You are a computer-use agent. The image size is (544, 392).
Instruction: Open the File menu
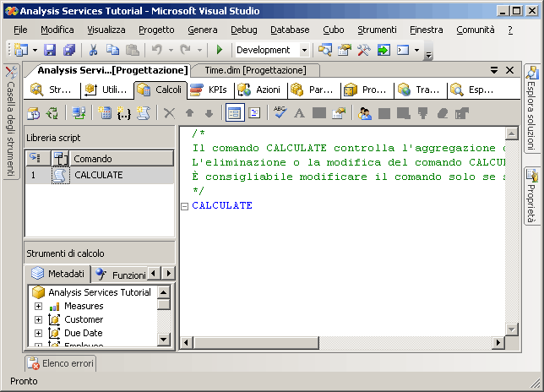click(x=20, y=30)
